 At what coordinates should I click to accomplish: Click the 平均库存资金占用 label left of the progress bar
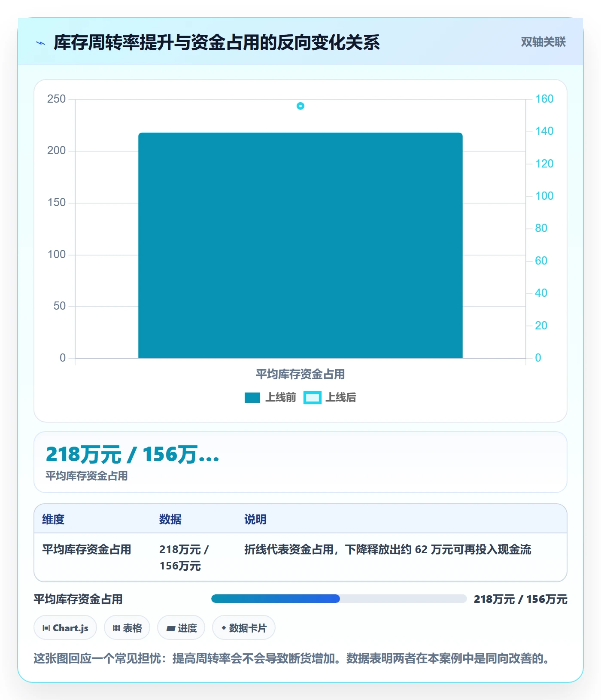tap(78, 599)
